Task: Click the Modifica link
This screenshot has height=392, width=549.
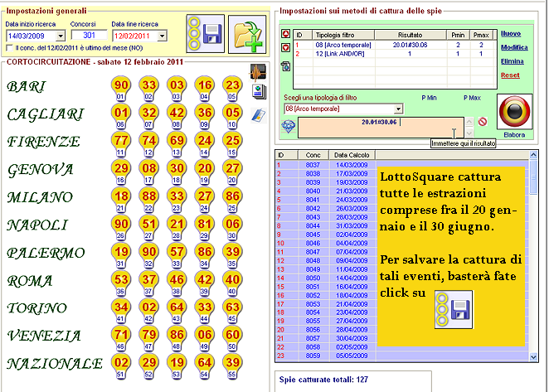Action: pos(512,47)
